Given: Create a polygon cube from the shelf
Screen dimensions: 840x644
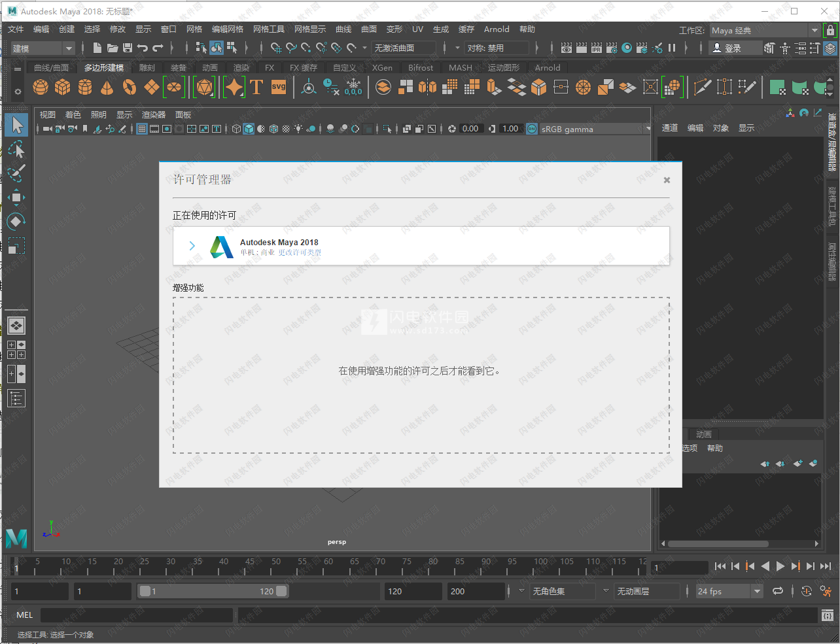Looking at the screenshot, I should (63, 87).
